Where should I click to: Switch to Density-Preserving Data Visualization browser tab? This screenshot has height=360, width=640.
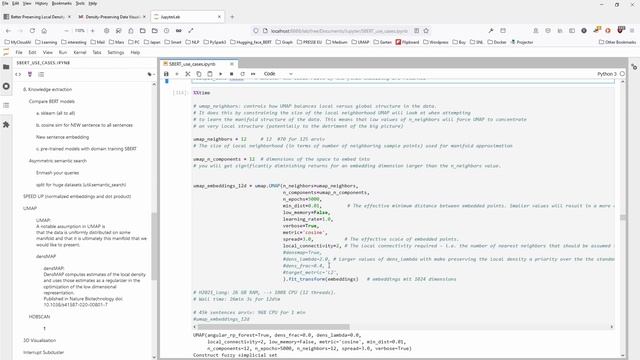(x=112, y=17)
